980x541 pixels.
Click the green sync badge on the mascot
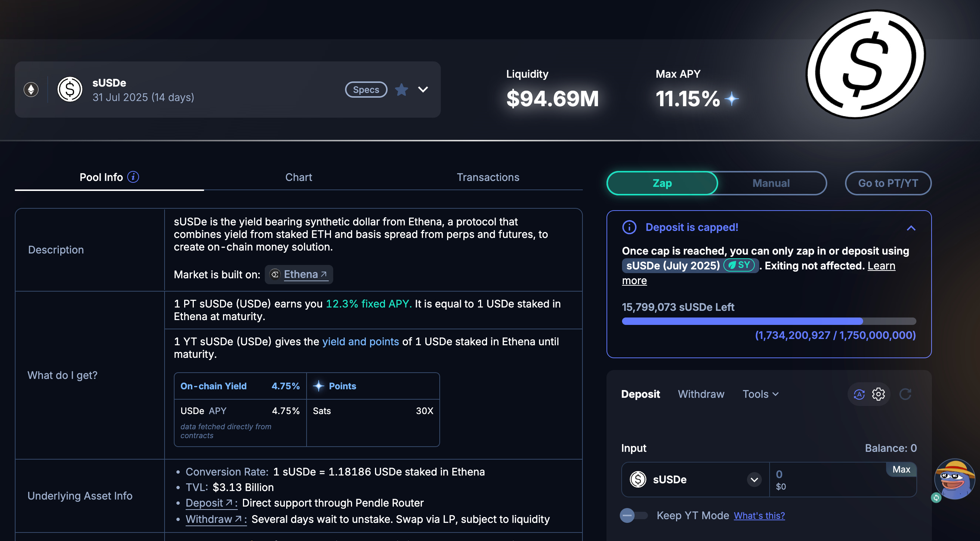[x=936, y=498]
